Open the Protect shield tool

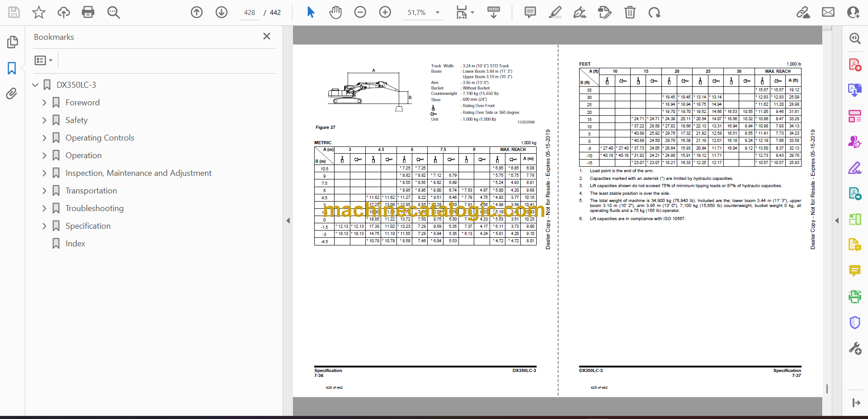pos(854,322)
